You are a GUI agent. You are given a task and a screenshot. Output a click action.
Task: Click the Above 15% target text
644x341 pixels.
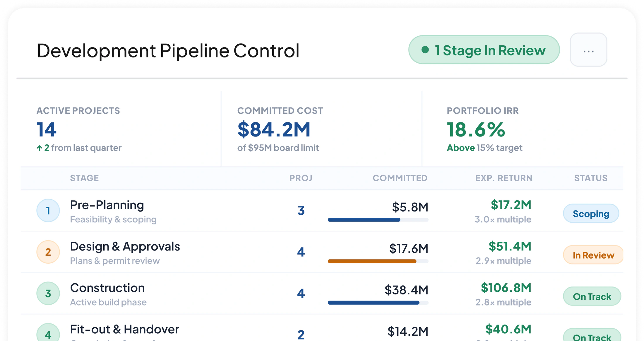tap(484, 148)
